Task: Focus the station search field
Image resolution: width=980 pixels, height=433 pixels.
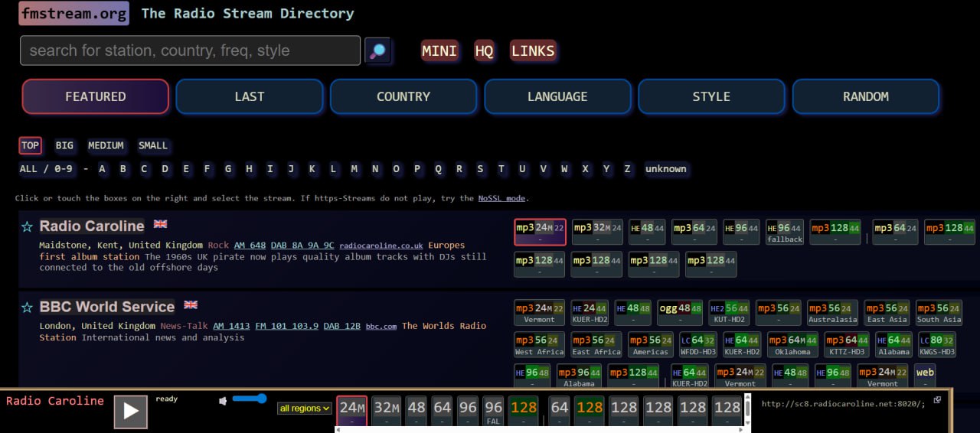Action: [191, 50]
